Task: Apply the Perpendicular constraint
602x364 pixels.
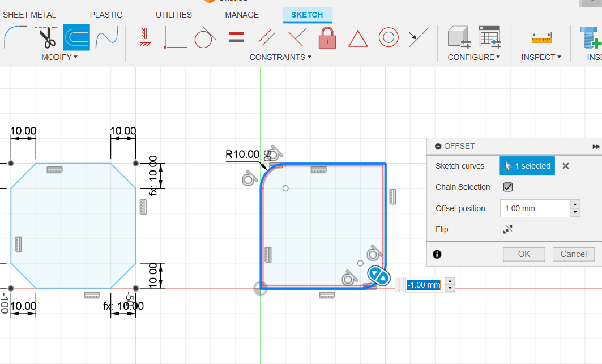Action: 297,37
